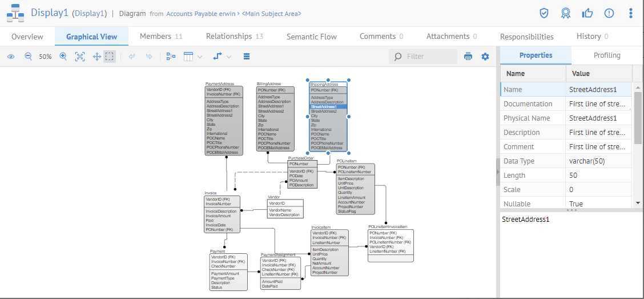Click the certify ribbon badge icon

click(x=565, y=13)
